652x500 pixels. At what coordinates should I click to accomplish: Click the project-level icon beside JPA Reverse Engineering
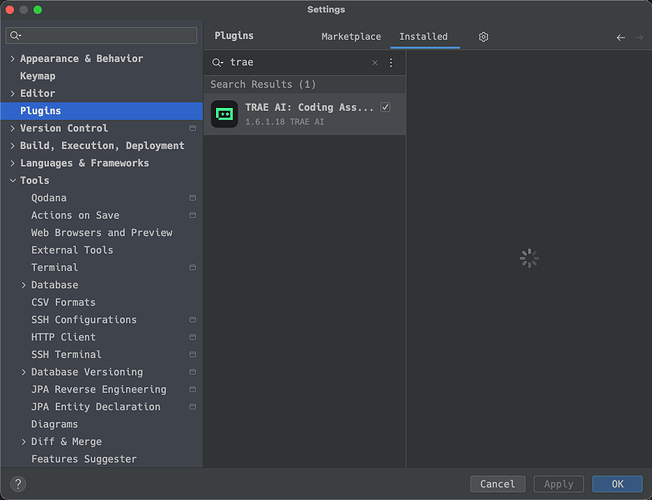(x=193, y=389)
